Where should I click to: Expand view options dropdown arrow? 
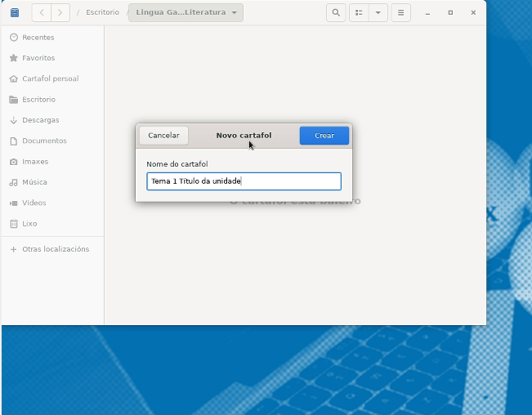(x=378, y=13)
